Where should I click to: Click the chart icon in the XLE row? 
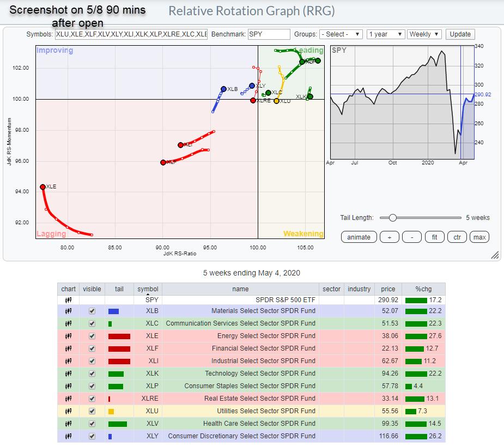point(68,336)
